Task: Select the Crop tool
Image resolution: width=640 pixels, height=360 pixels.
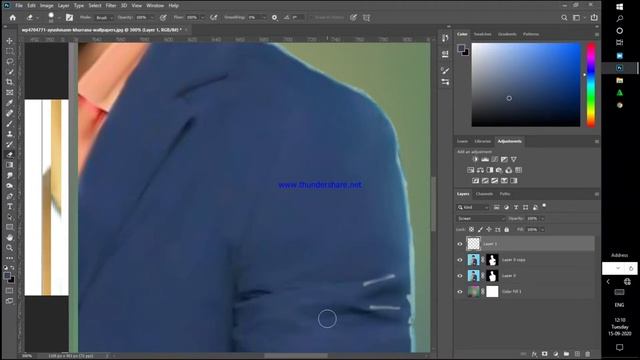Action: [9, 82]
